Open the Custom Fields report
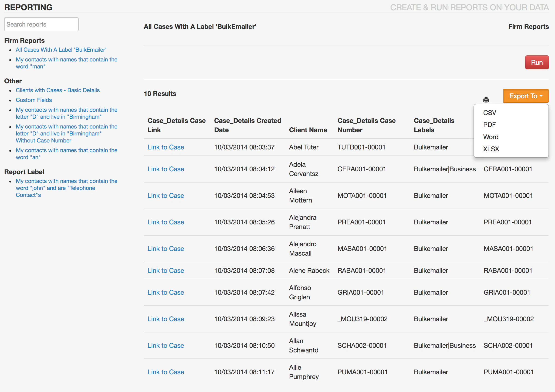This screenshot has width=555, height=392. [x=34, y=100]
